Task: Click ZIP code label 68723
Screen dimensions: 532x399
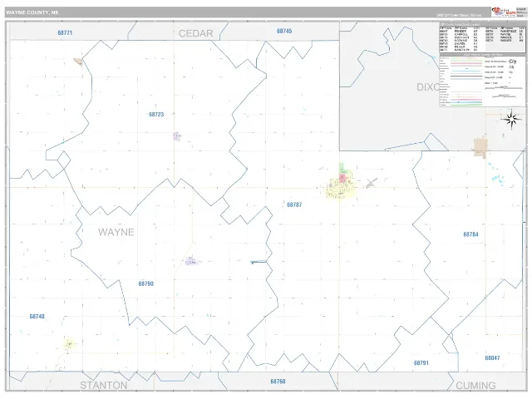Action: [x=156, y=115]
